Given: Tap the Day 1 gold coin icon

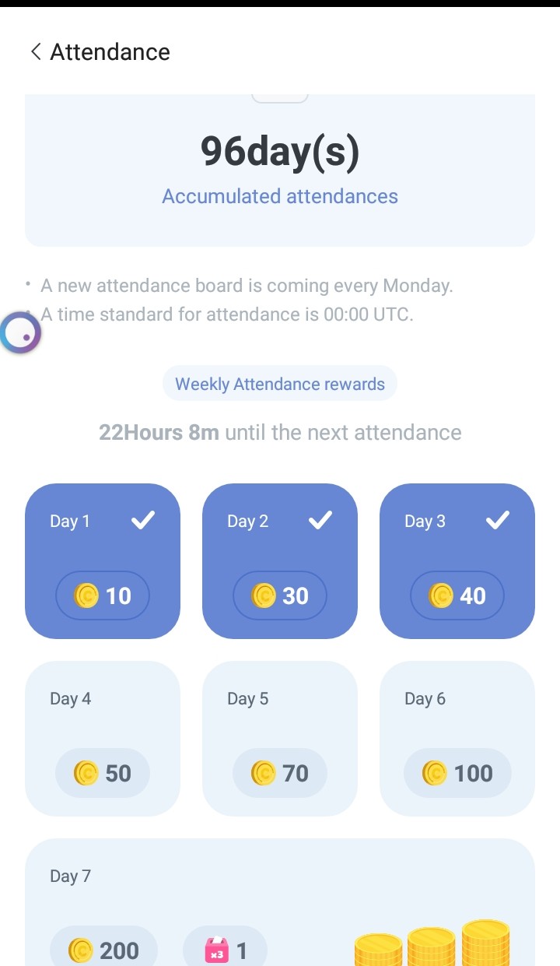Looking at the screenshot, I should pos(86,596).
